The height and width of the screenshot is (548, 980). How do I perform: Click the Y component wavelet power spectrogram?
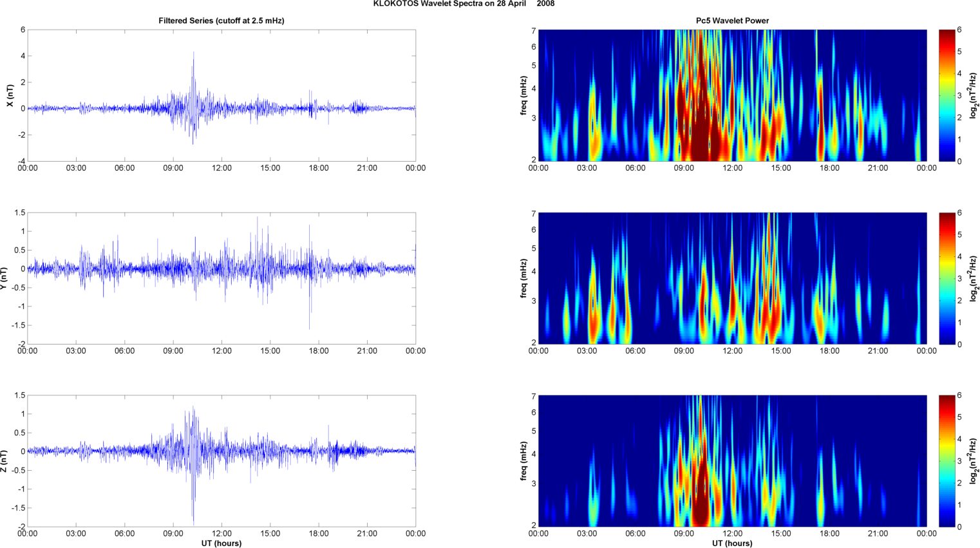tap(732, 278)
